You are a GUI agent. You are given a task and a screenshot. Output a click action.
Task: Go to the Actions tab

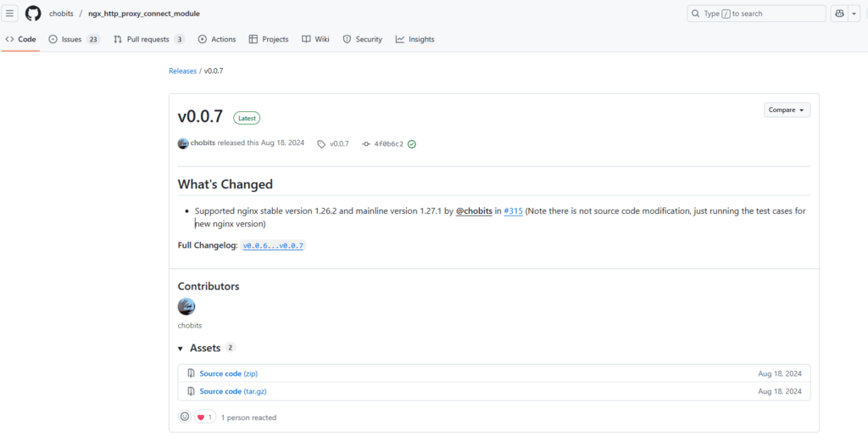(217, 39)
